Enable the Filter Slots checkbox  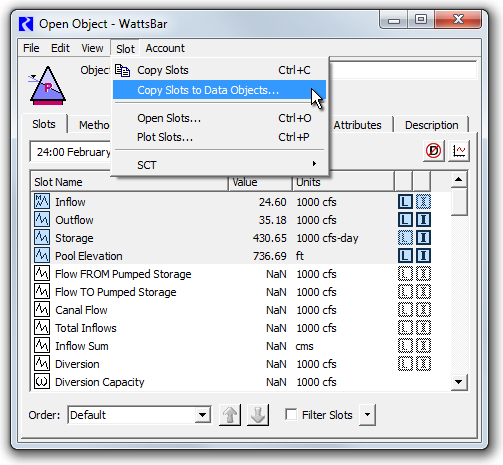(x=291, y=415)
